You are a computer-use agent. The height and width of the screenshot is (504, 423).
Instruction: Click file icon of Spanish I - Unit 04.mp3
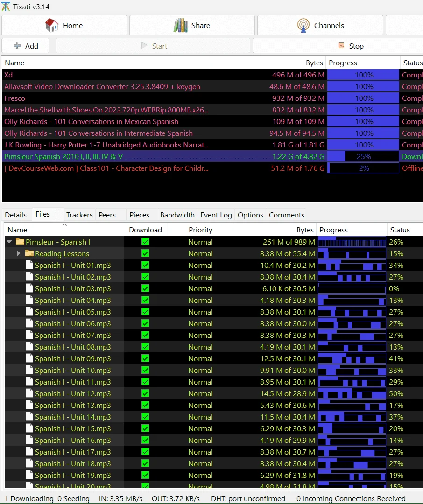point(29,300)
